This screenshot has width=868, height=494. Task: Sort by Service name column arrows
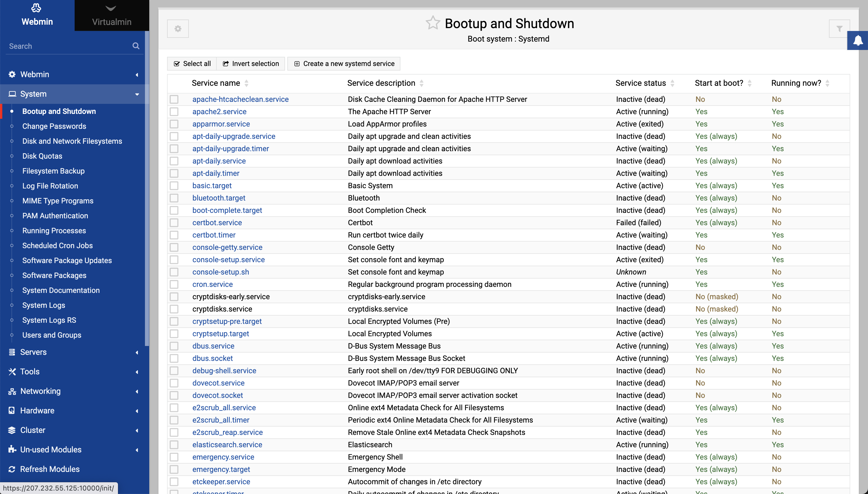(247, 83)
